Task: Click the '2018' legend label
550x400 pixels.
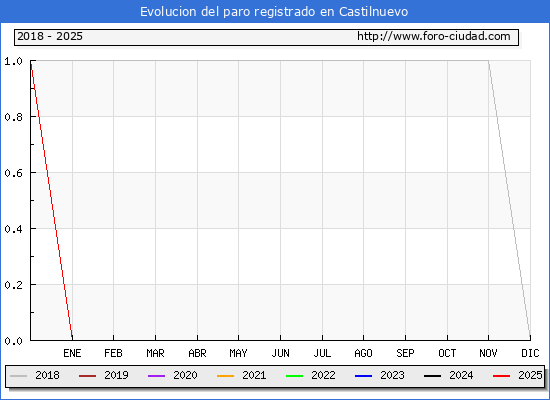Action: [x=47, y=375]
